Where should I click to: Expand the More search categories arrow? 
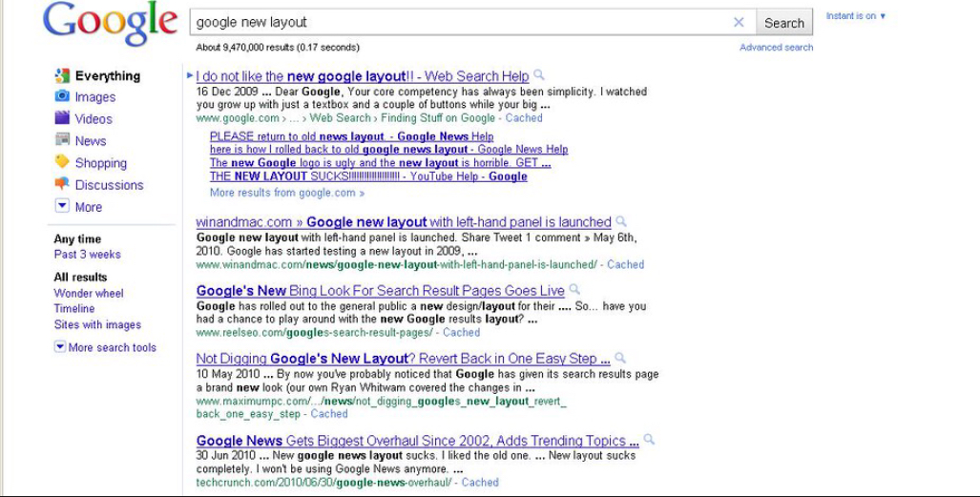[x=62, y=206]
